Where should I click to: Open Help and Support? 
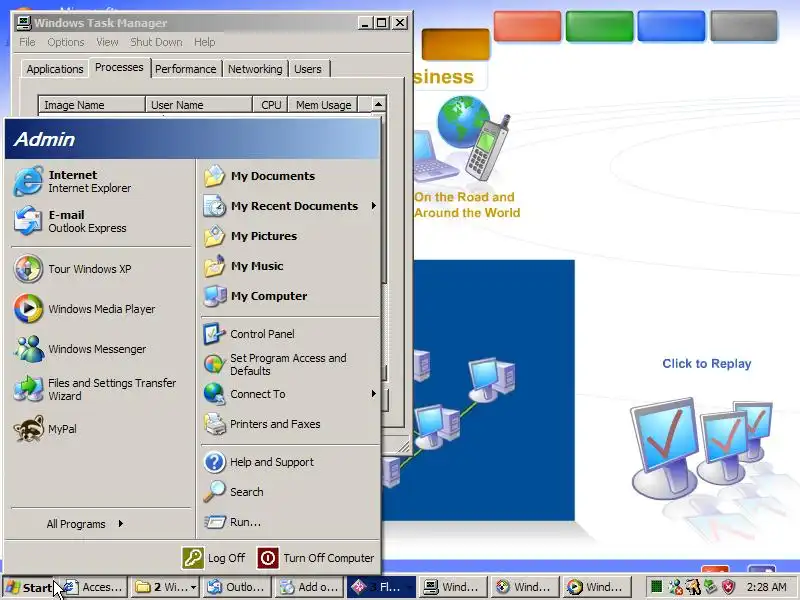[x=290, y=462]
